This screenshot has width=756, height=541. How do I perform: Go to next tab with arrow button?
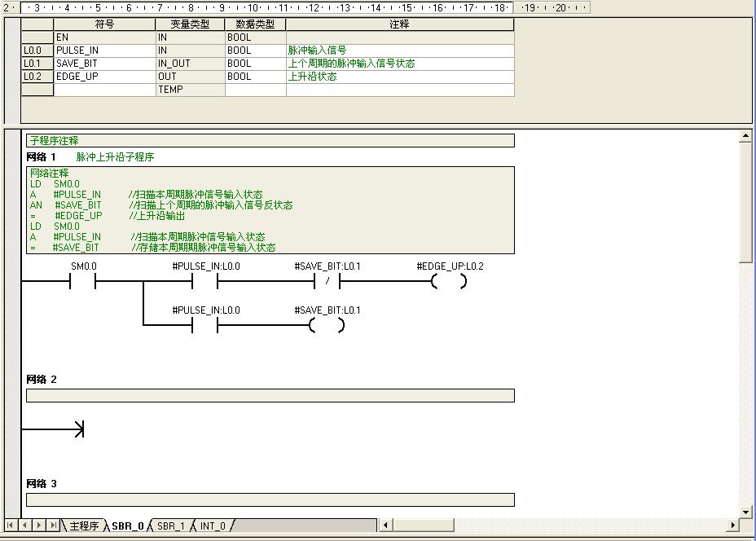[38, 525]
